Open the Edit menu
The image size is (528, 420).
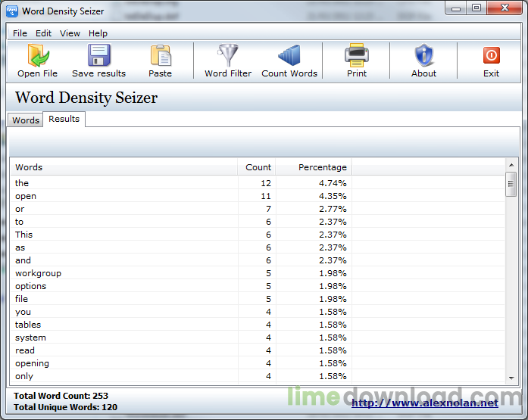(x=44, y=33)
